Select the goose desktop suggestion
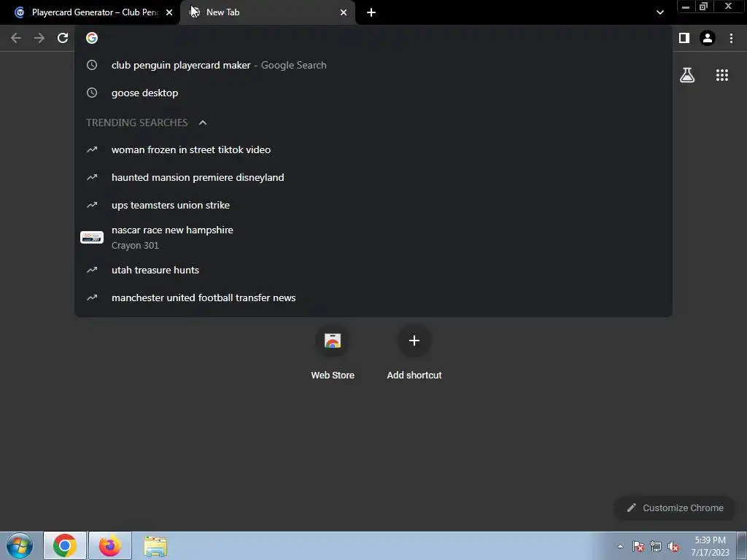The width and height of the screenshot is (747, 560). click(x=373, y=93)
